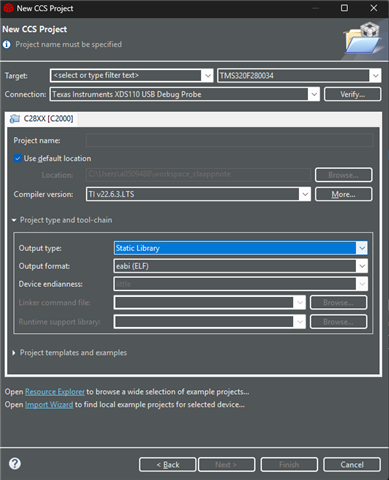
Task: Click the Runtime support library combo box
Action: tap(209, 322)
